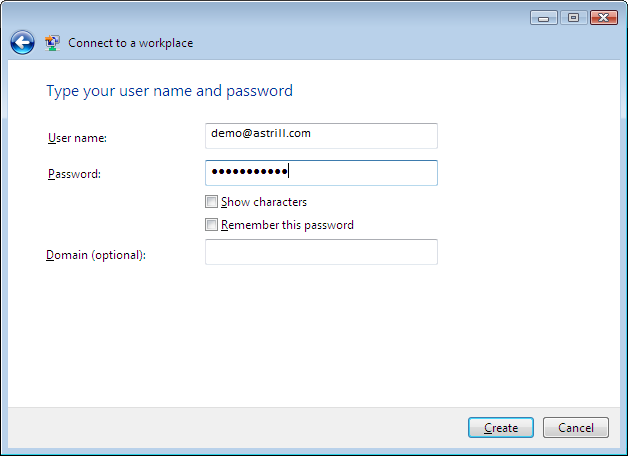Tick the Remember this password checkbox
The height and width of the screenshot is (456, 628).
(x=211, y=225)
